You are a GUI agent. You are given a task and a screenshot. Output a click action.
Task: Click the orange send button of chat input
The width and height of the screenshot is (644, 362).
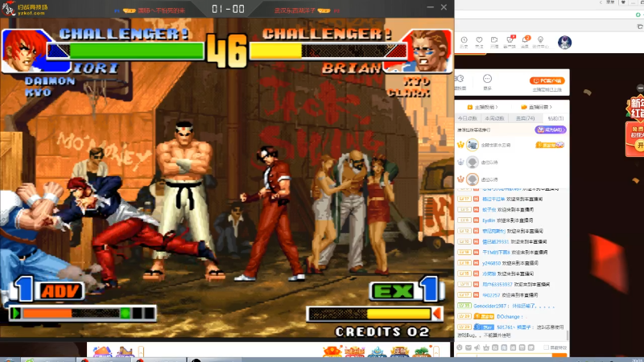click(559, 355)
